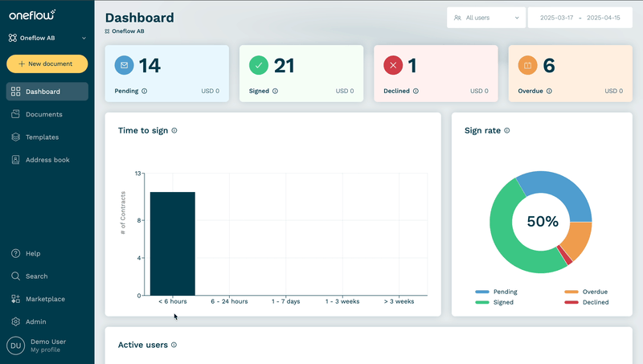Viewport: 643px width, 364px height.
Task: Open info tooltip next to Time to sign
Action: point(174,130)
